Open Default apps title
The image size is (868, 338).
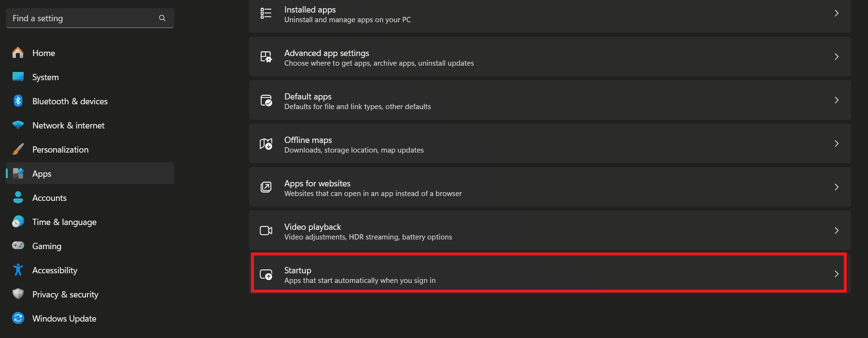[x=308, y=97]
